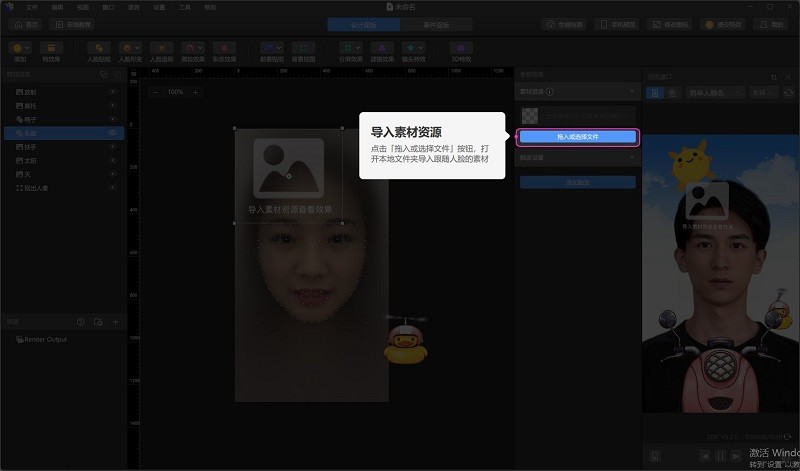Select the 3D特效 tool

[461, 51]
